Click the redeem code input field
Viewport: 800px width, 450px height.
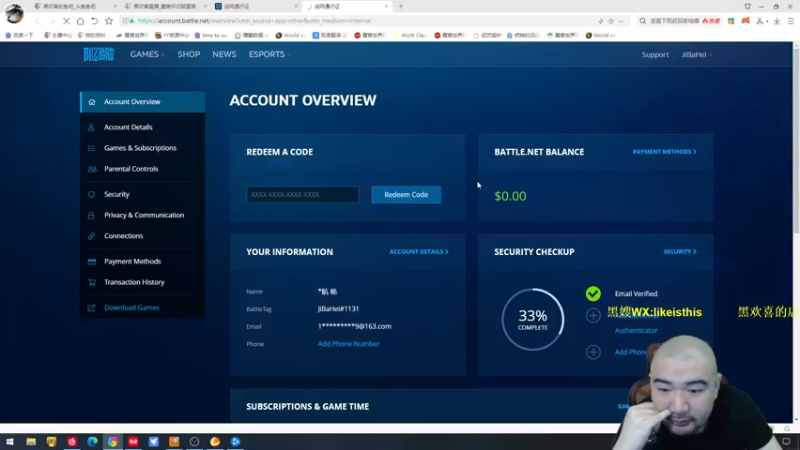(303, 194)
